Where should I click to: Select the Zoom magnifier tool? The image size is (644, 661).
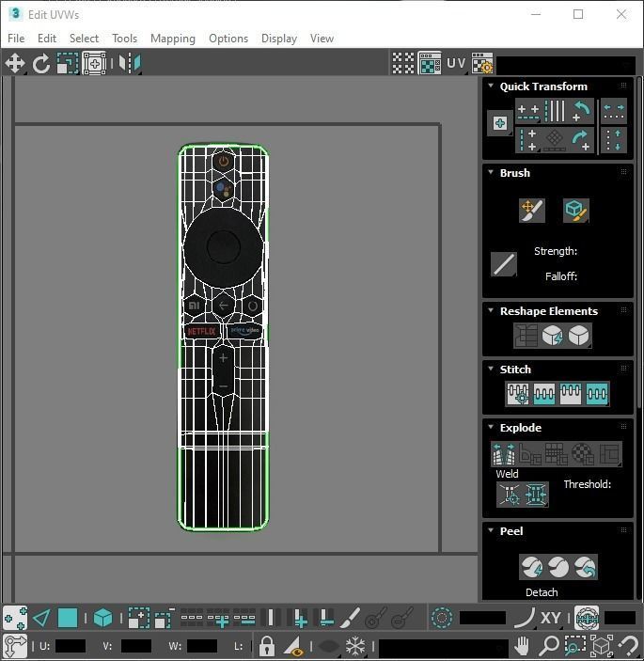tap(549, 645)
